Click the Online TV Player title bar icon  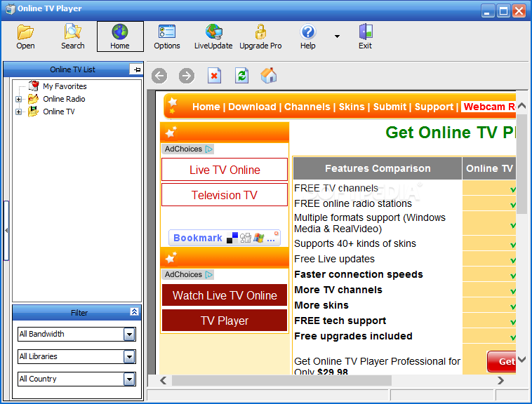(x=11, y=8)
